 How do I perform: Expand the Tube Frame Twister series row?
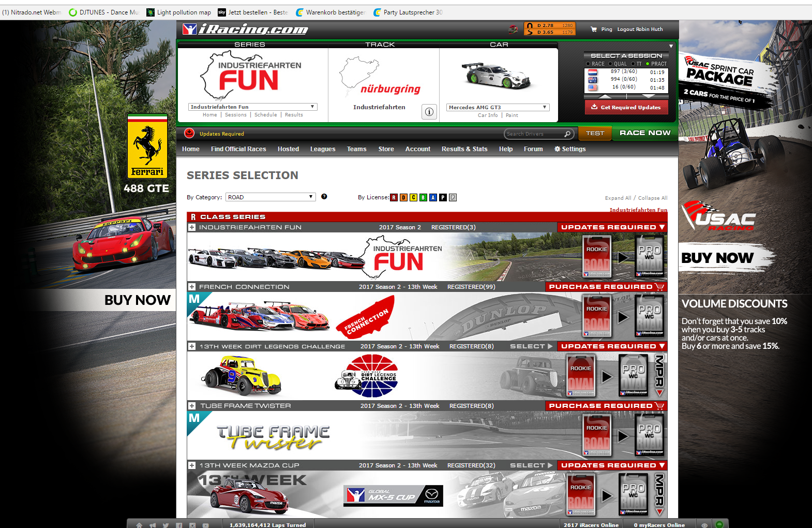pyautogui.click(x=192, y=406)
